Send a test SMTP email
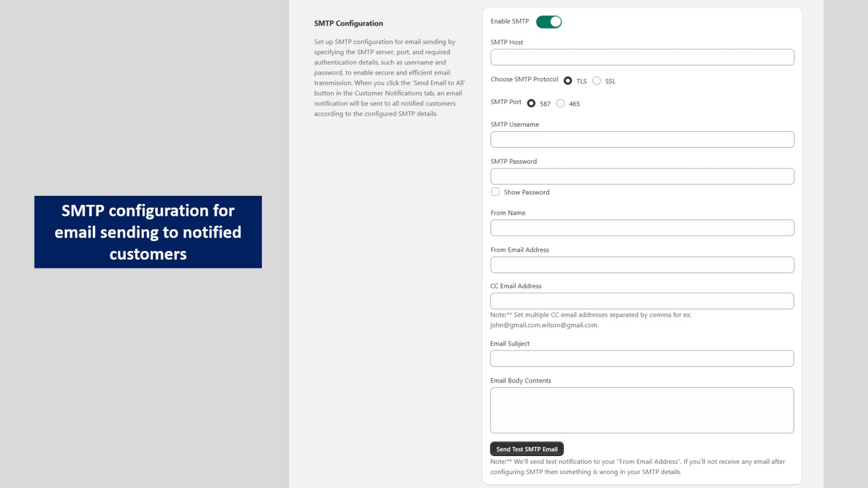 tap(527, 449)
